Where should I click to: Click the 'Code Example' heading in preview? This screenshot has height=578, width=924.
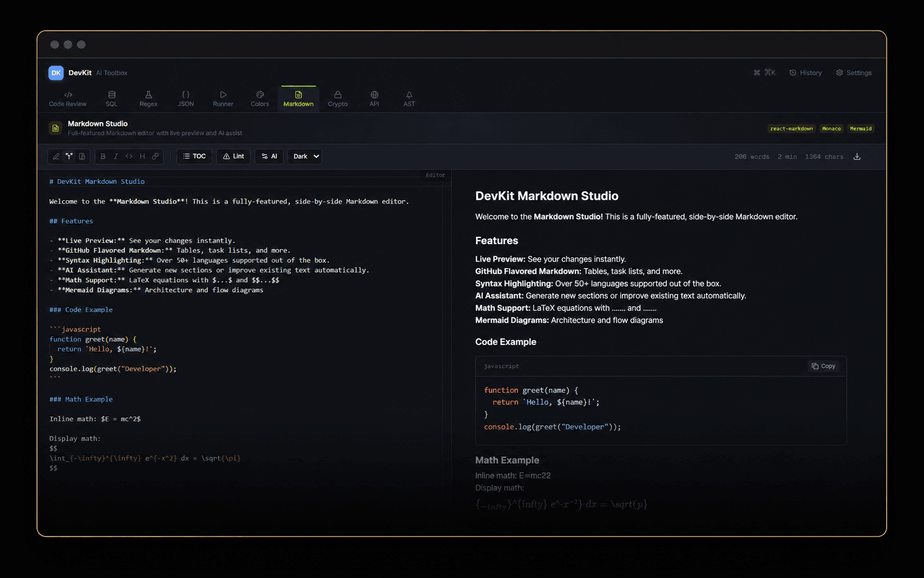pyautogui.click(x=506, y=342)
